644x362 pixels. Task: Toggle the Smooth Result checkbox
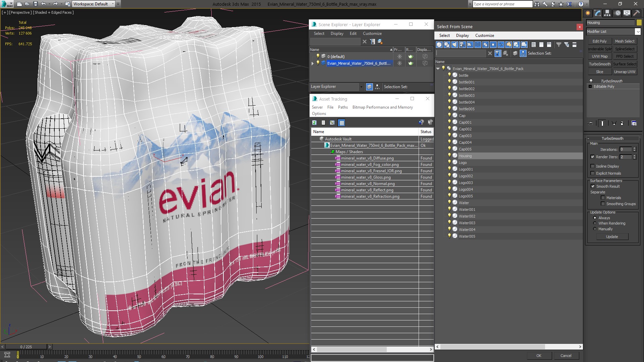click(x=593, y=186)
